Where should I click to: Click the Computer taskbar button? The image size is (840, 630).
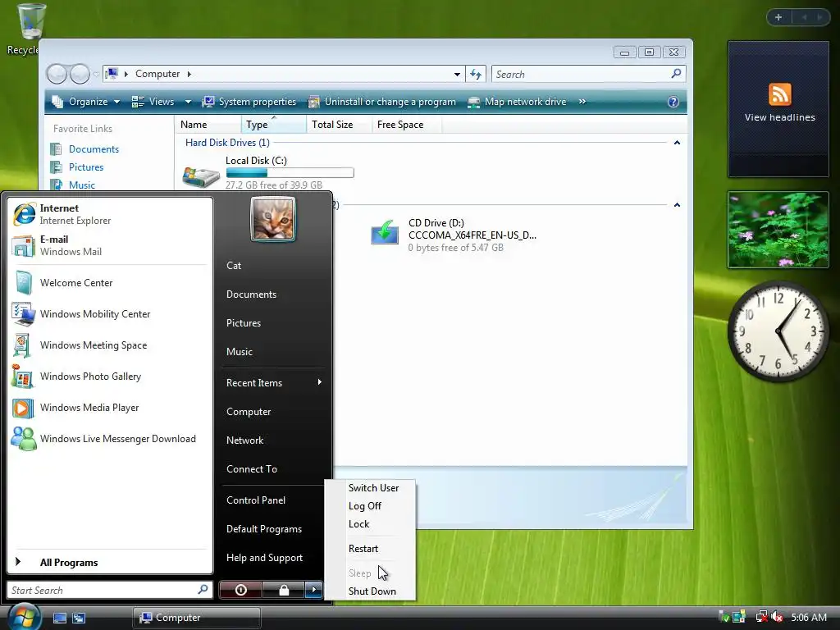[197, 618]
